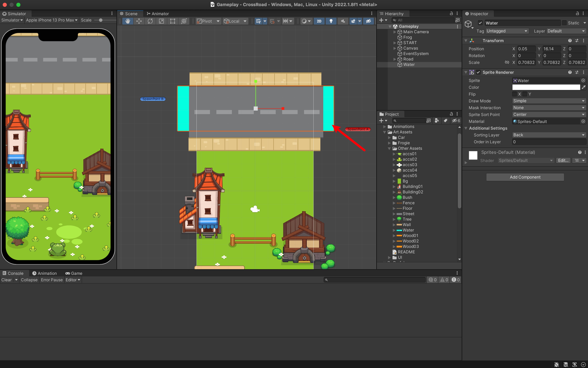Open the Apple iPhone 13 Pro Max device dropdown
The width and height of the screenshot is (588, 368).
tap(52, 20)
